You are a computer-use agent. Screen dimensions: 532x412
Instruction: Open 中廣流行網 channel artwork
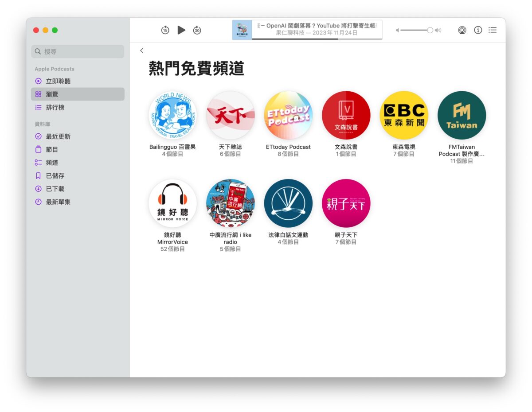tap(231, 203)
